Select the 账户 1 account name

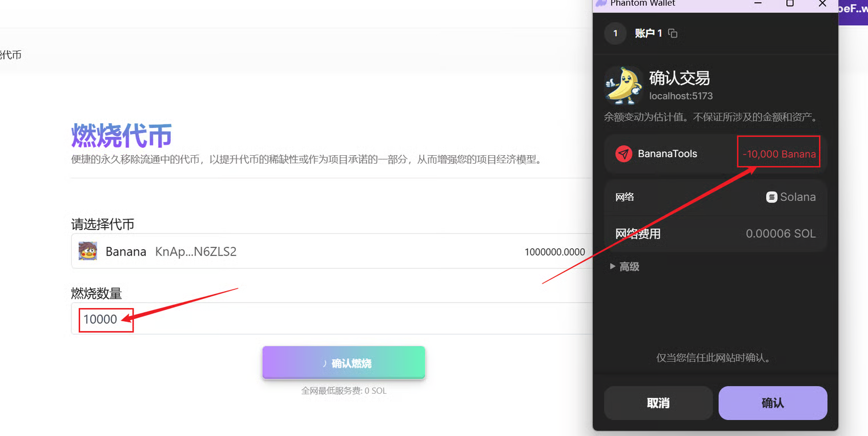[648, 33]
